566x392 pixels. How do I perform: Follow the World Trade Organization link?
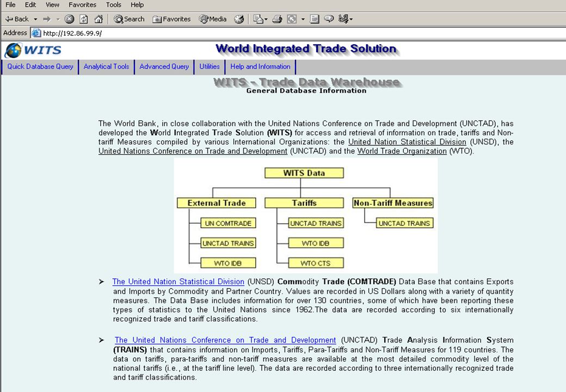(x=402, y=151)
